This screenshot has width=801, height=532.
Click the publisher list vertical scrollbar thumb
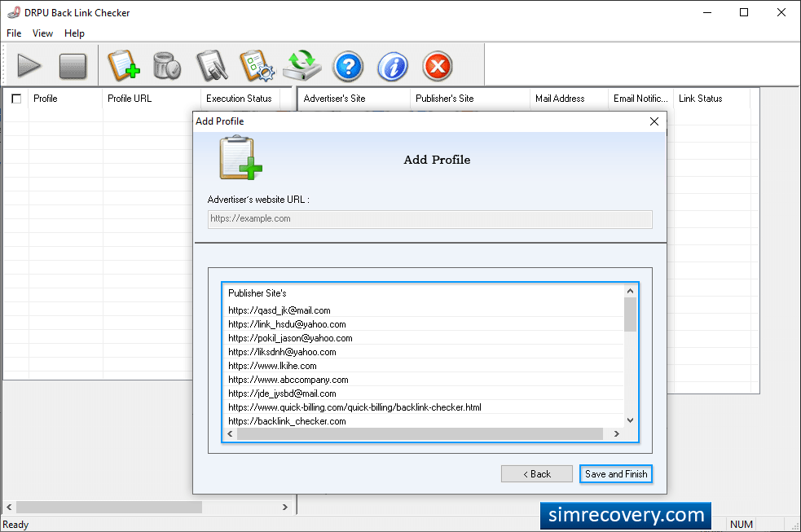630,314
